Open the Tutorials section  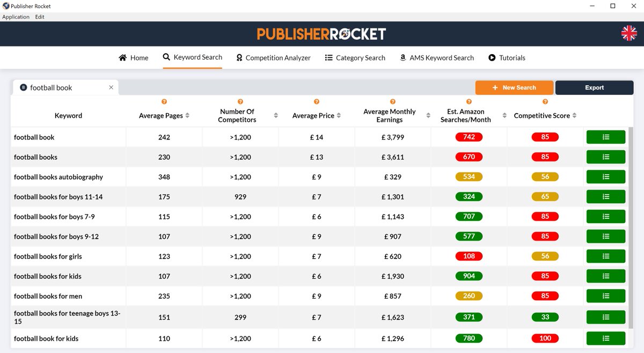(507, 58)
